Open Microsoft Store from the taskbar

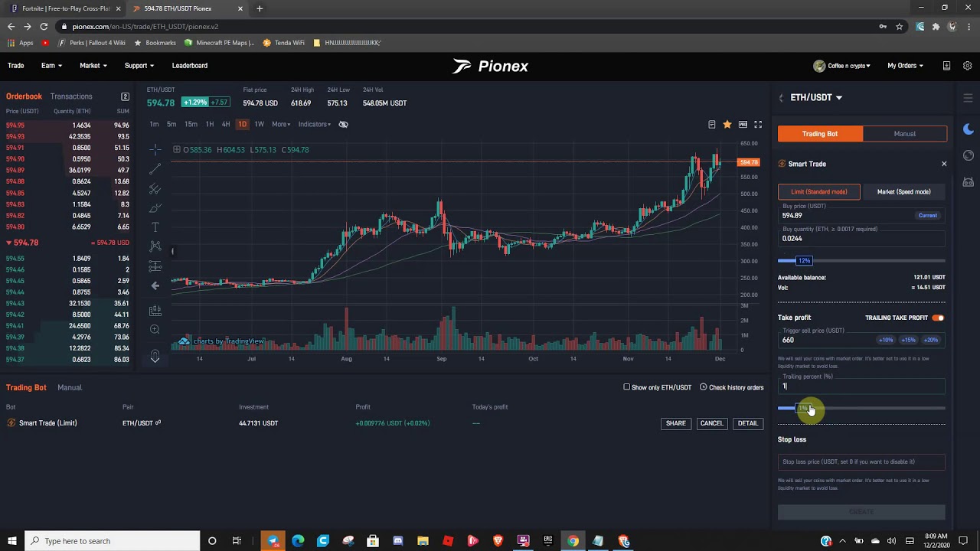click(x=372, y=541)
